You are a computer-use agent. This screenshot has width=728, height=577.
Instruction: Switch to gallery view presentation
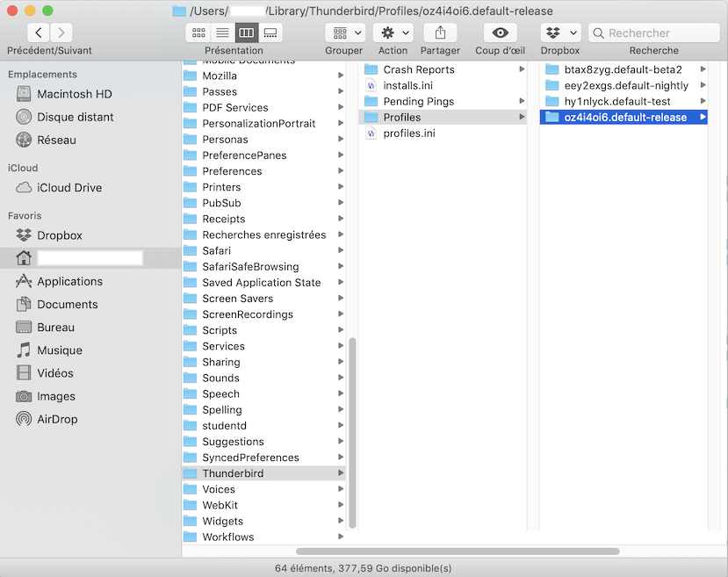pos(270,32)
